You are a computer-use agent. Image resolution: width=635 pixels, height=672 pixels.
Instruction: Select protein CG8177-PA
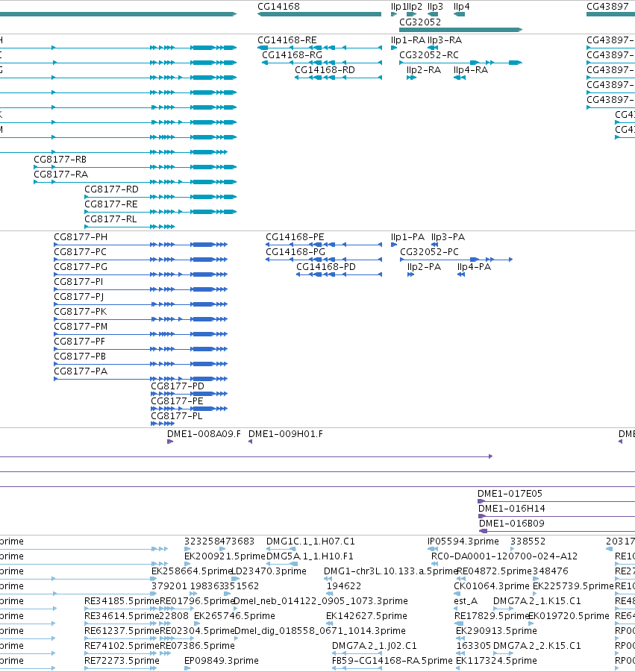point(81,371)
